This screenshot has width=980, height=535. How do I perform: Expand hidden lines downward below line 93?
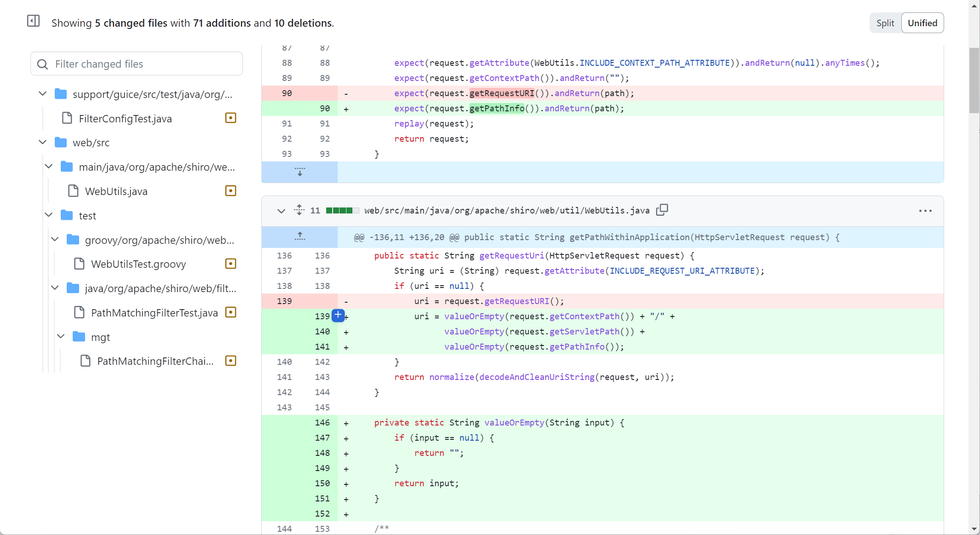pos(300,172)
